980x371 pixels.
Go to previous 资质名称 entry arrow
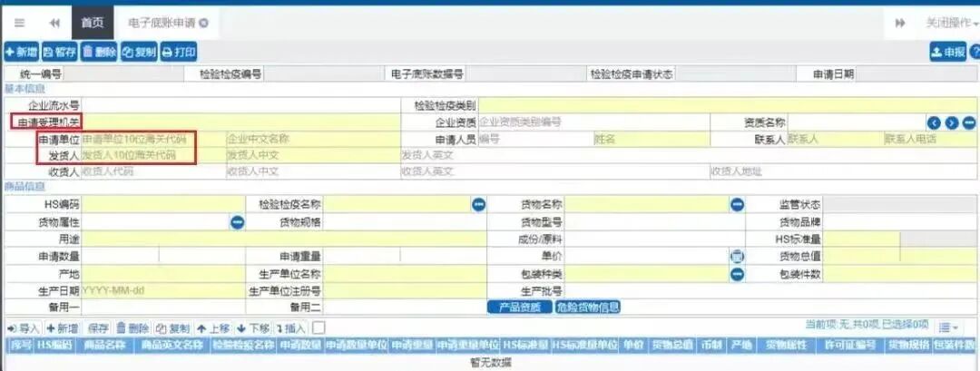[935, 123]
